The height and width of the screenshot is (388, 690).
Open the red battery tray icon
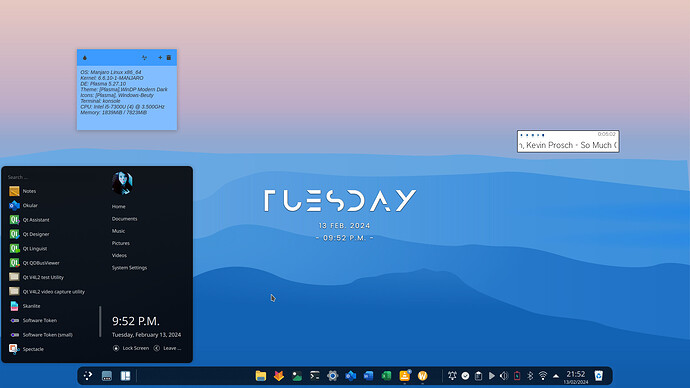point(517,376)
